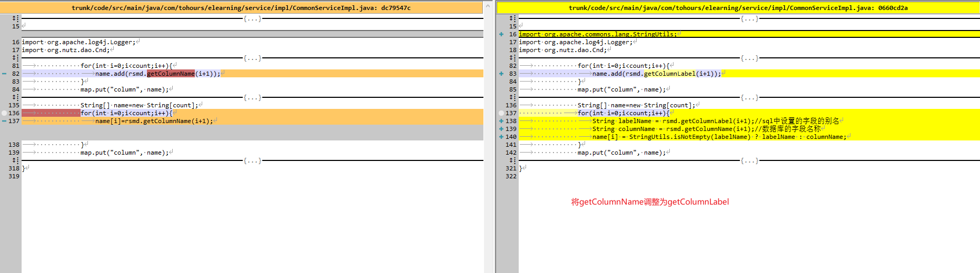Click the circle marker beside right line 137
Screen dimensions: 980x273
click(501, 113)
